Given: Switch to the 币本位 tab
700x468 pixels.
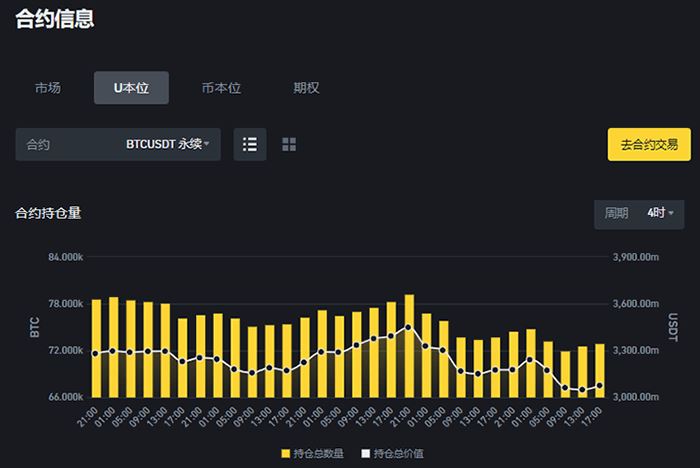Looking at the screenshot, I should [221, 88].
